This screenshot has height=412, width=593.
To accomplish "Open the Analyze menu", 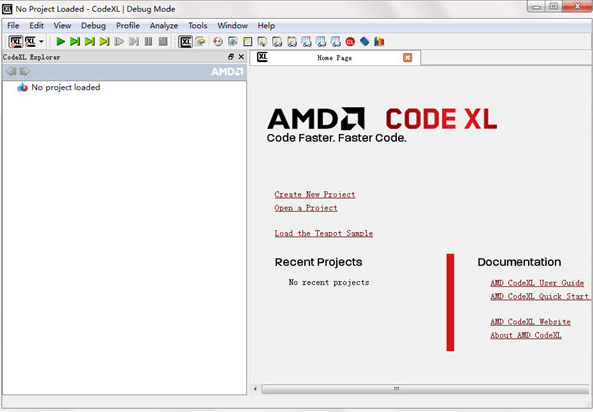I will [164, 26].
